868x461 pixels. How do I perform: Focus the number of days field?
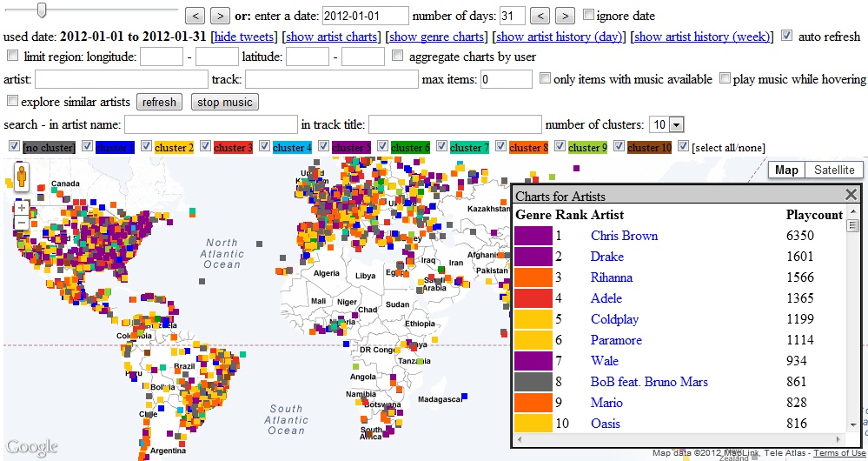point(512,16)
